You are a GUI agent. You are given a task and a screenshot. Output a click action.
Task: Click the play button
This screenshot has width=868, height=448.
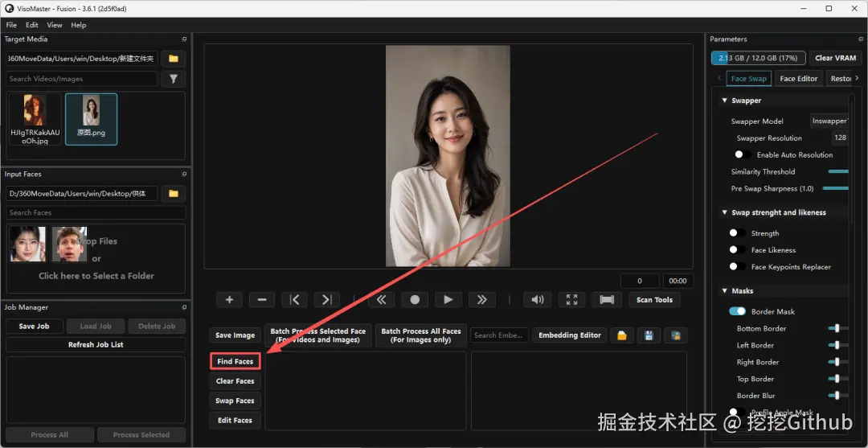(448, 299)
